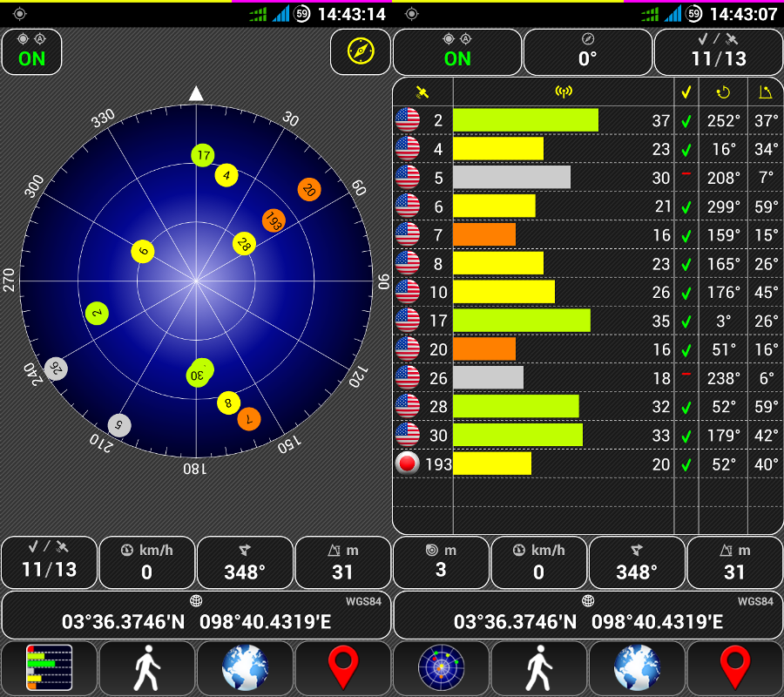The height and width of the screenshot is (697, 784).
Task: Open the sky radar view icon
Action: coord(441,668)
